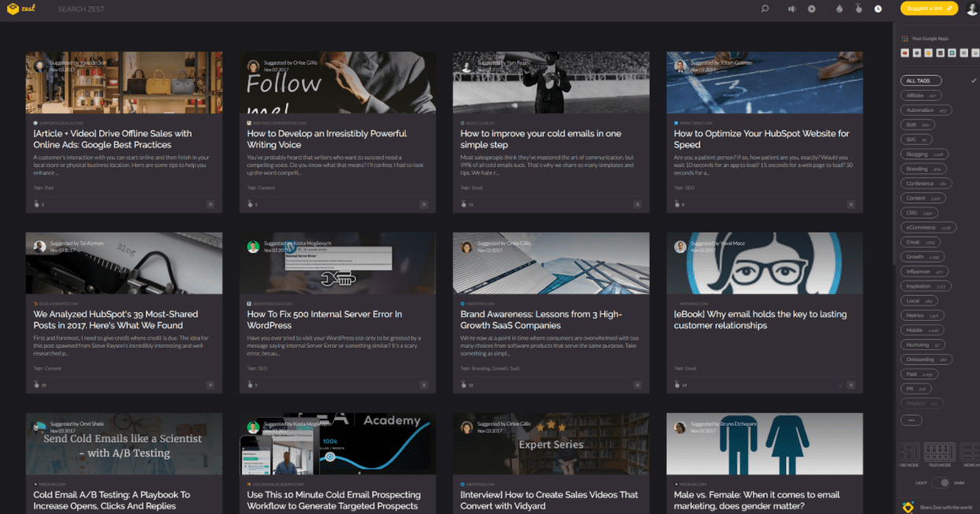Click the Zest logo in top left
The height and width of the screenshot is (514, 980).
click(21, 9)
